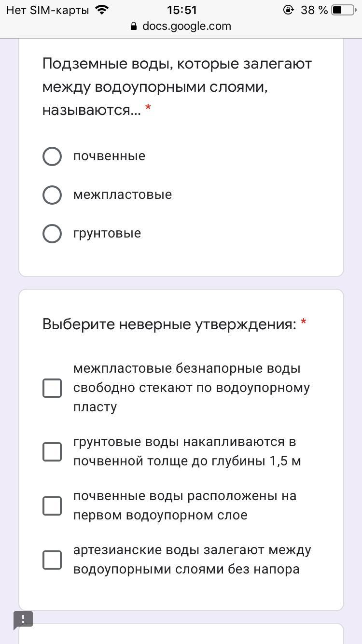
Task: Tap the 'Нет SIM-карты' carrier text
Action: 47,10
